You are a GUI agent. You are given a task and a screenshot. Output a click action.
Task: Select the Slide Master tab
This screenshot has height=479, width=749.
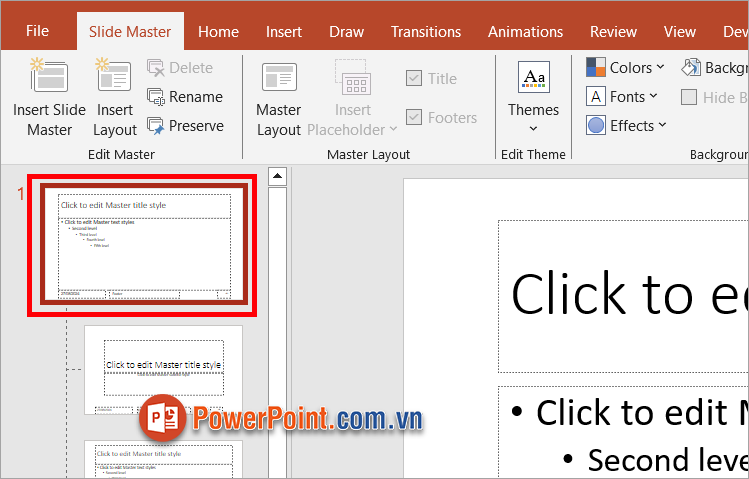(x=130, y=32)
